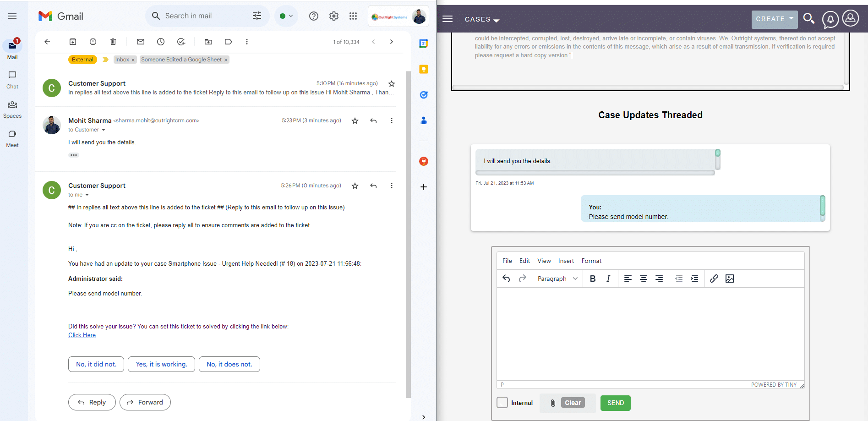Reply to the email thread
This screenshot has width=868, height=421.
(92, 402)
